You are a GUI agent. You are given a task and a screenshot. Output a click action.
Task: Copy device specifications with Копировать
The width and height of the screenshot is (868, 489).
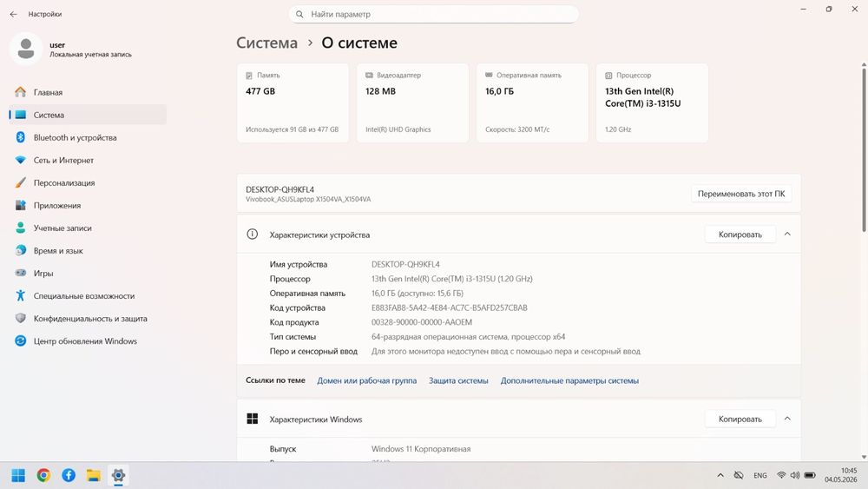740,235
